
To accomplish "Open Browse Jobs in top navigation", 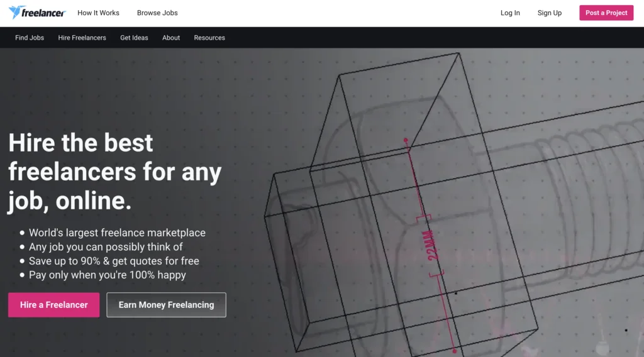I will [157, 13].
